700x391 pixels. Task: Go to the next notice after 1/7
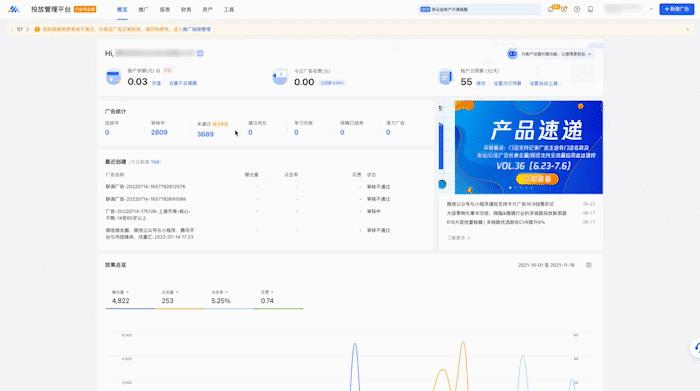pyautogui.click(x=28, y=29)
